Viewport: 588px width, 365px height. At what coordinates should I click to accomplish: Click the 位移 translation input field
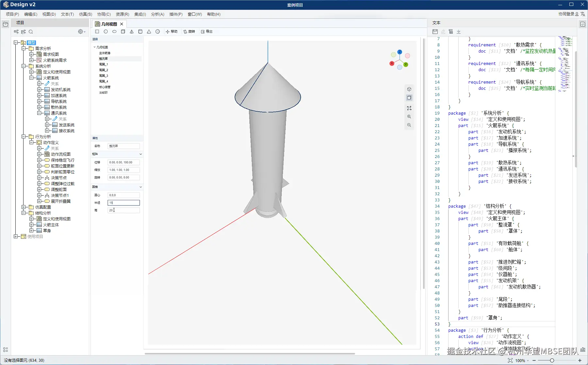coord(124,162)
